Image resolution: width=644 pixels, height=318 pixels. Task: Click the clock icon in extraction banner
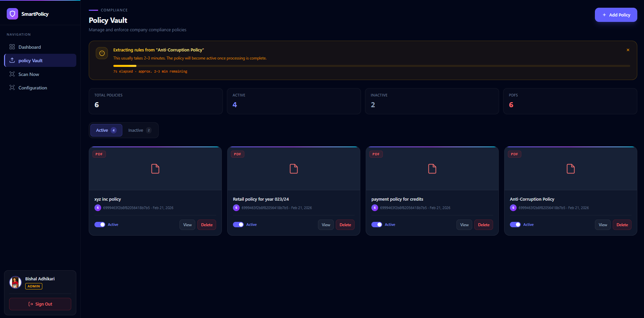coord(102,53)
